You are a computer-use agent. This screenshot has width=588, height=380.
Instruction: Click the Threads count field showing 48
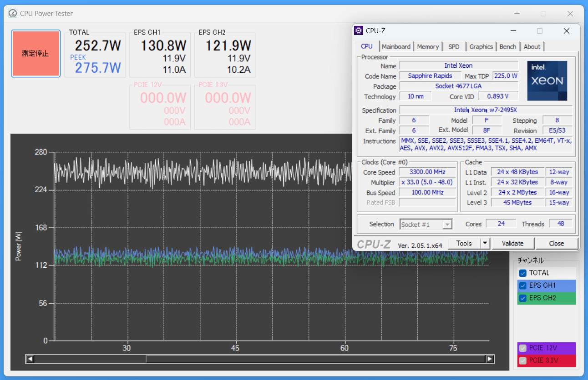click(x=561, y=224)
